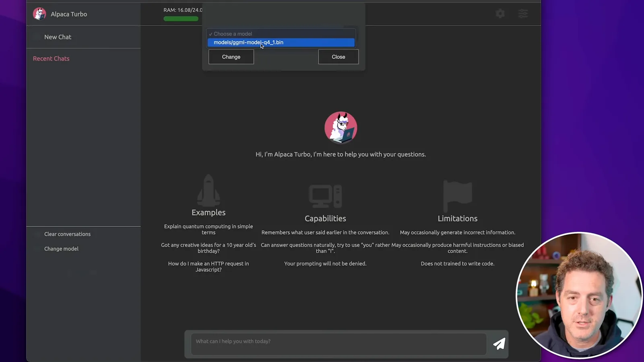Click the Recent Chats heading
The height and width of the screenshot is (362, 644).
51,59
